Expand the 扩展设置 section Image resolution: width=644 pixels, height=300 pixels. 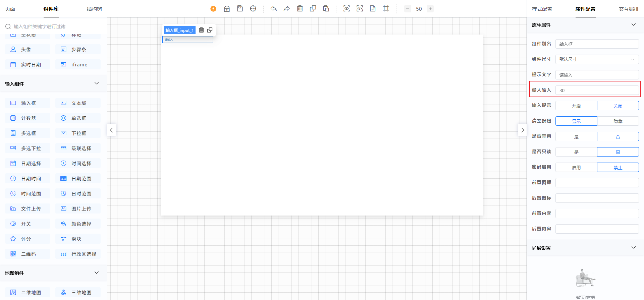click(633, 248)
